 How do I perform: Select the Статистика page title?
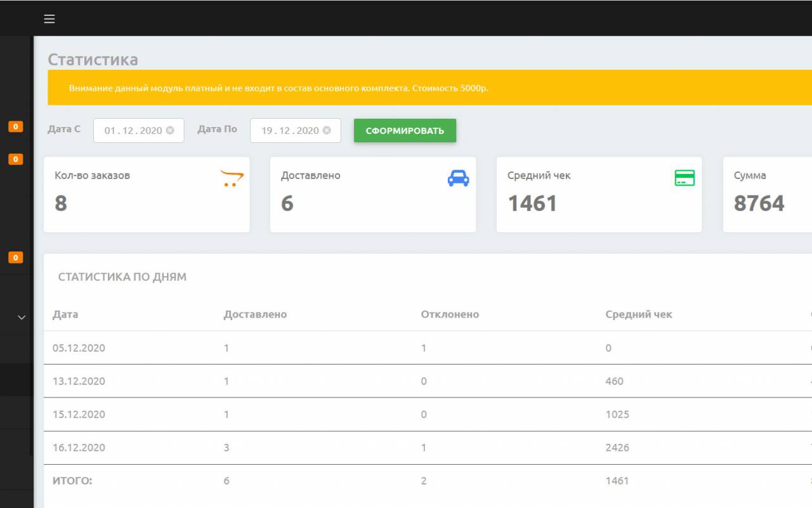point(93,60)
